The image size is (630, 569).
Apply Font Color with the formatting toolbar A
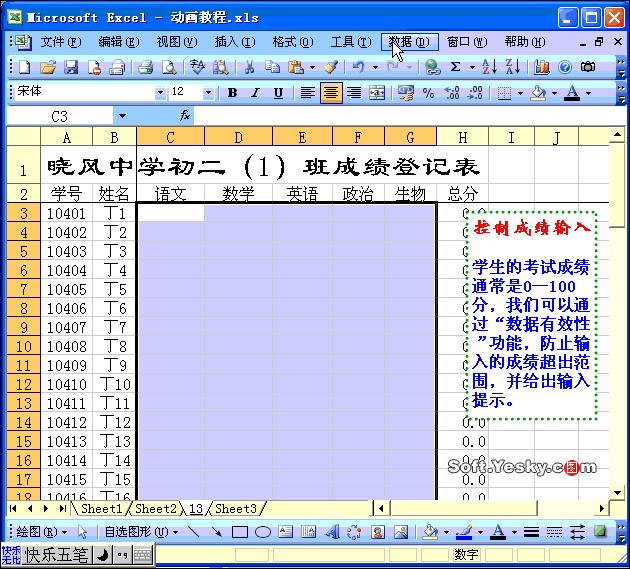tap(572, 93)
